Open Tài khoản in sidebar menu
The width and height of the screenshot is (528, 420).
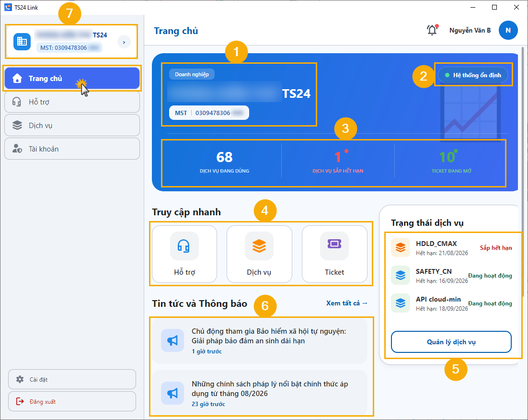point(72,149)
